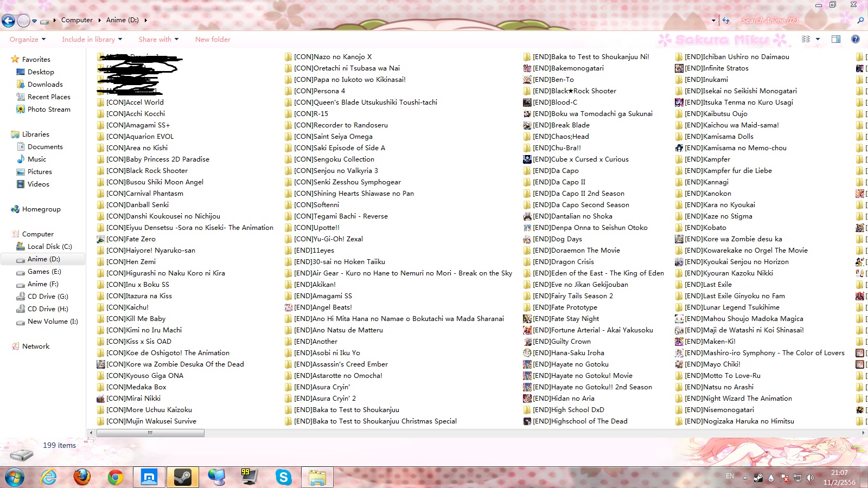Viewport: 868px width, 488px height.
Task: Toggle the preview pane button
Action: click(x=836, y=39)
